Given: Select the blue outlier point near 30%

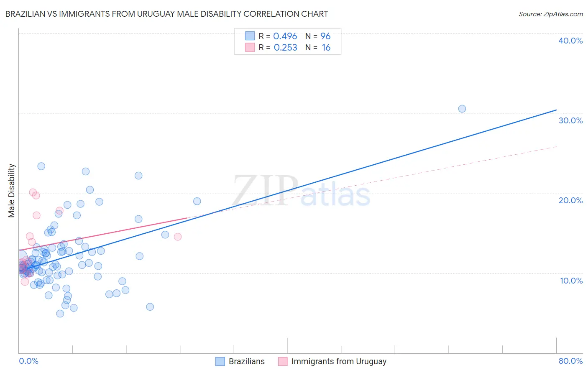Looking at the screenshot, I should (x=462, y=109).
